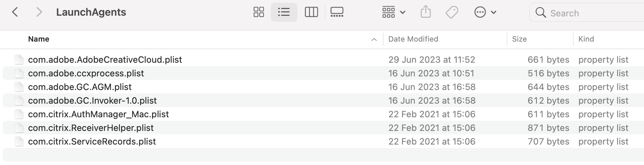Switch to list view
This screenshot has width=644, height=165.
coord(284,12)
